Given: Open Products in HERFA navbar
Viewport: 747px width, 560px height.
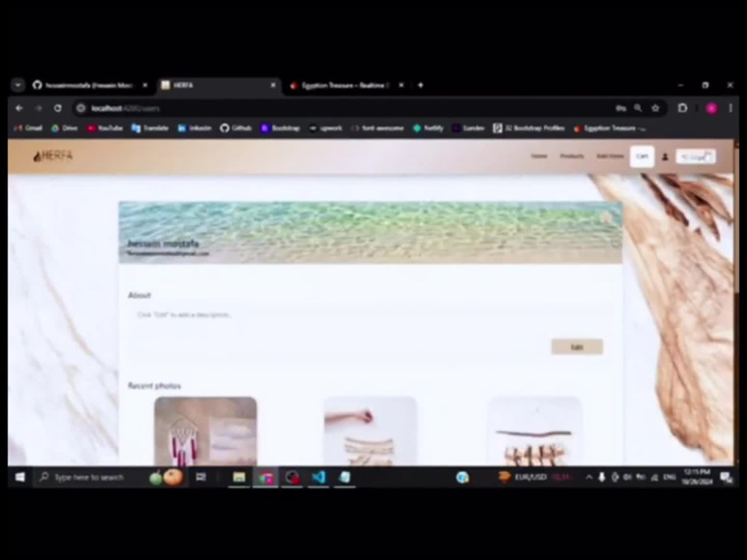Looking at the screenshot, I should point(571,156).
